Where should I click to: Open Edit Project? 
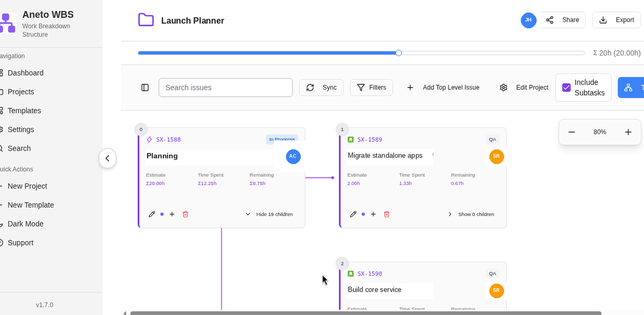tap(524, 87)
